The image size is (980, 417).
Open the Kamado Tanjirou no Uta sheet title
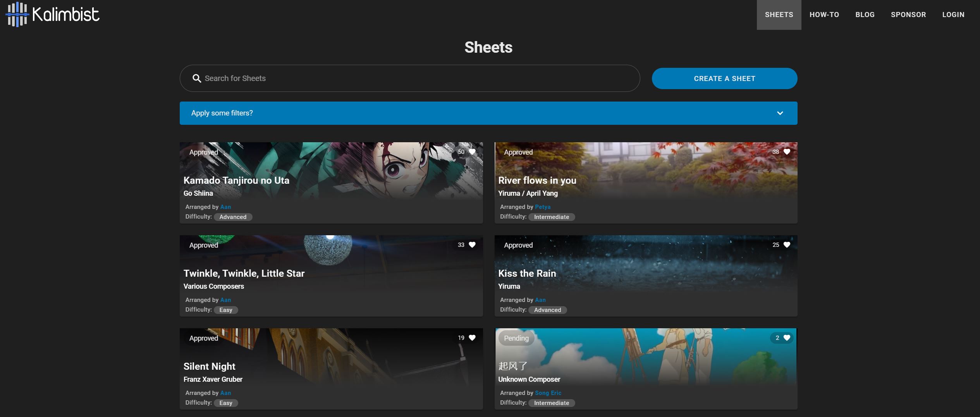[x=236, y=180]
